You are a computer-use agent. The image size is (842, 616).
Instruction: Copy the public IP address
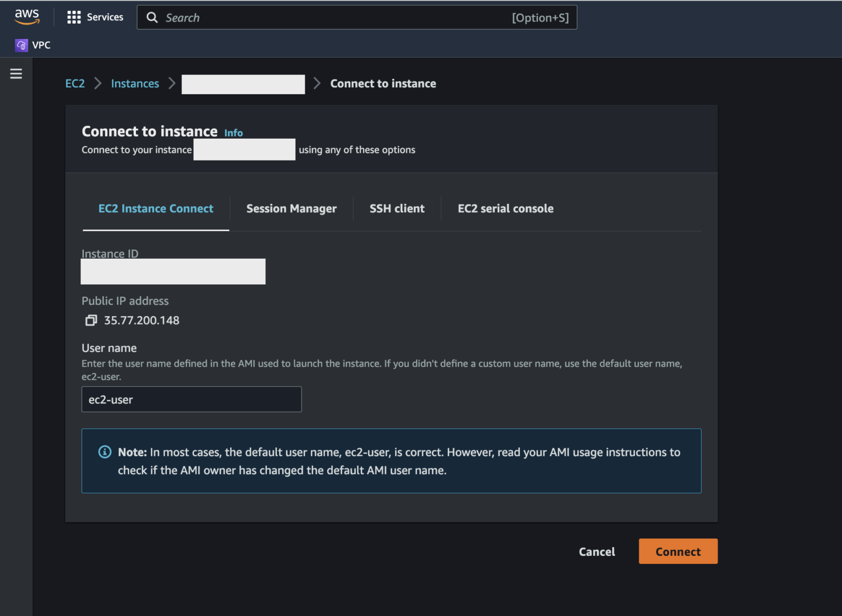tap(91, 320)
